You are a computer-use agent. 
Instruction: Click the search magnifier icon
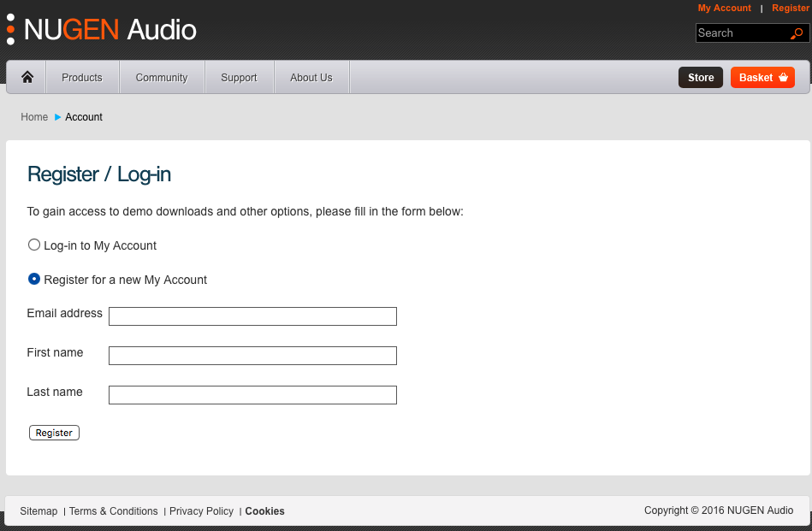(x=797, y=33)
